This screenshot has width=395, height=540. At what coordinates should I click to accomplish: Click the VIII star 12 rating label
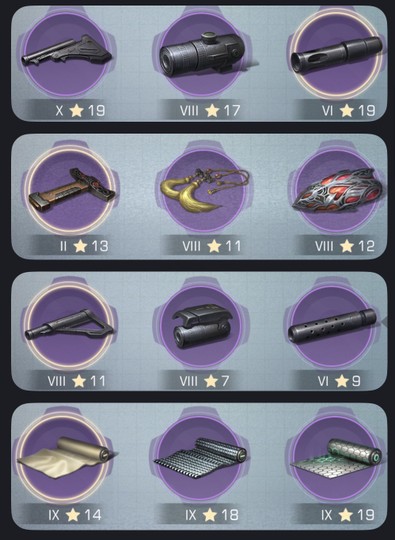(344, 246)
